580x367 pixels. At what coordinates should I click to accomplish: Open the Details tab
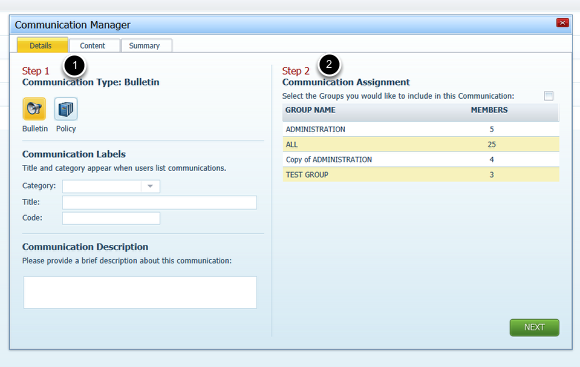(42, 45)
